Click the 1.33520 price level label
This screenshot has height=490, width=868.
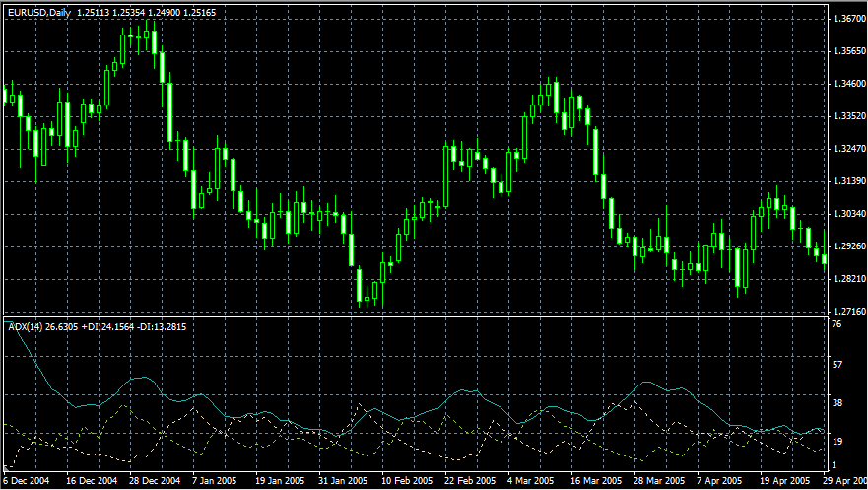(x=848, y=116)
